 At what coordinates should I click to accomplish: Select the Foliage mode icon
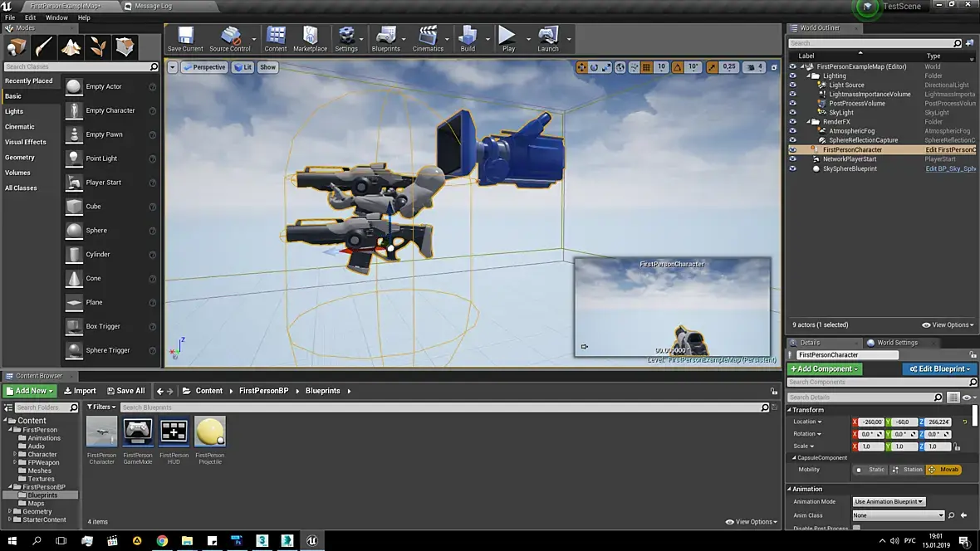tap(98, 46)
